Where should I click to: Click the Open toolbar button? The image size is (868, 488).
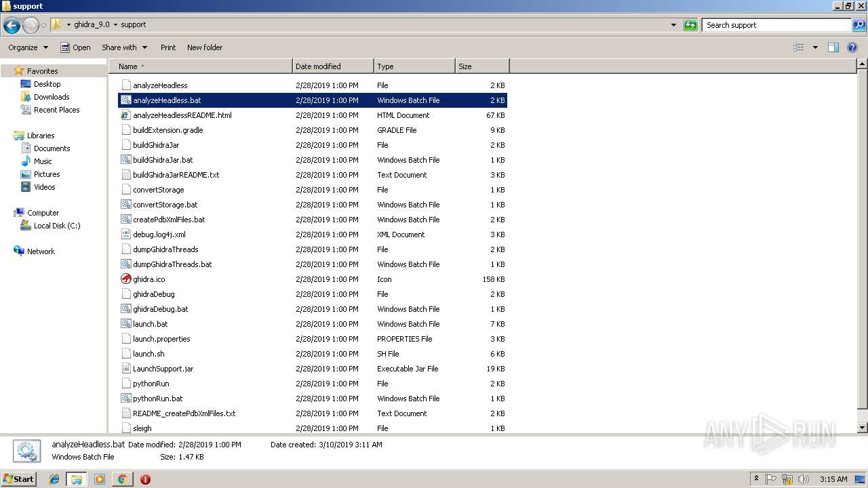point(75,47)
